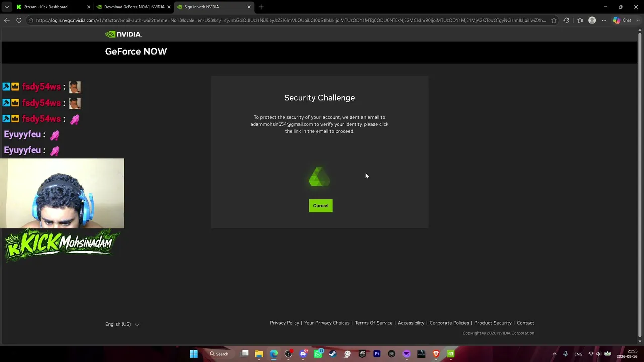Image resolution: width=644 pixels, height=362 pixels.
Task: Open the Privacy Policy link
Action: click(284, 323)
